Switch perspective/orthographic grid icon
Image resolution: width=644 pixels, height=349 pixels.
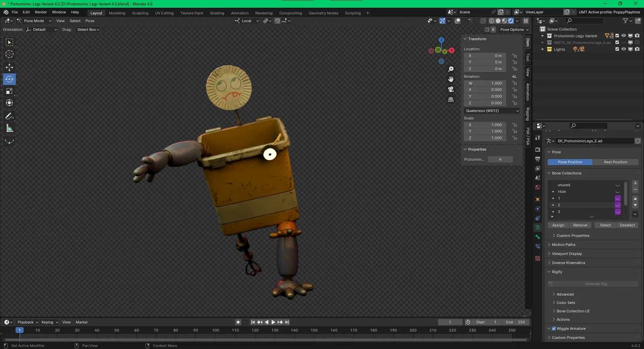point(451,100)
